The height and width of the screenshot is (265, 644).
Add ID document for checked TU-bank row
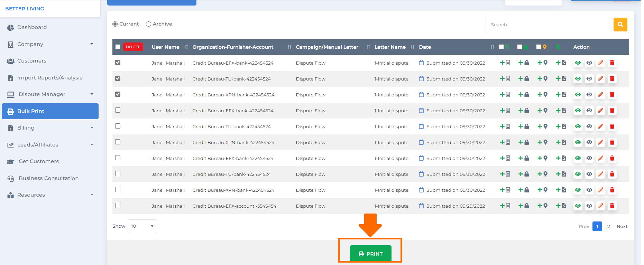[505, 79]
